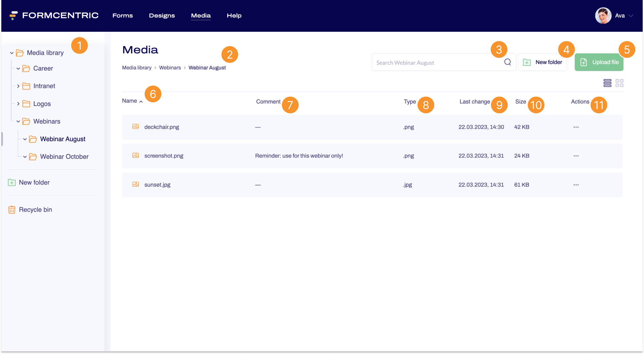
Task: Click the Formcentric logo
Action: click(54, 15)
